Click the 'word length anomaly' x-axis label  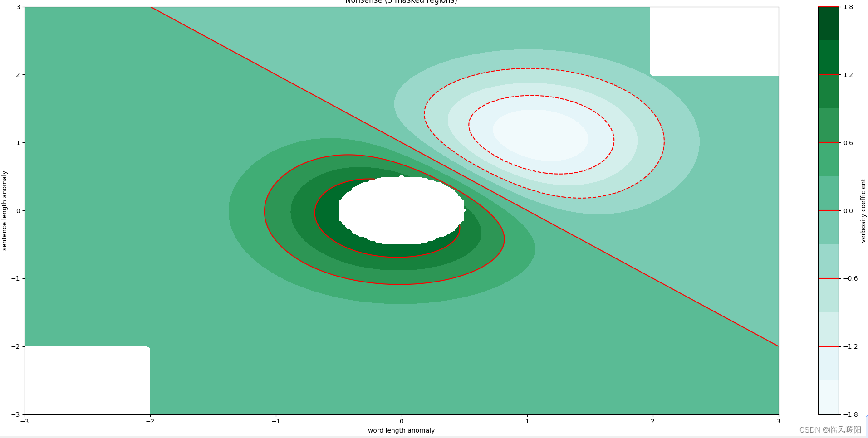point(401,430)
